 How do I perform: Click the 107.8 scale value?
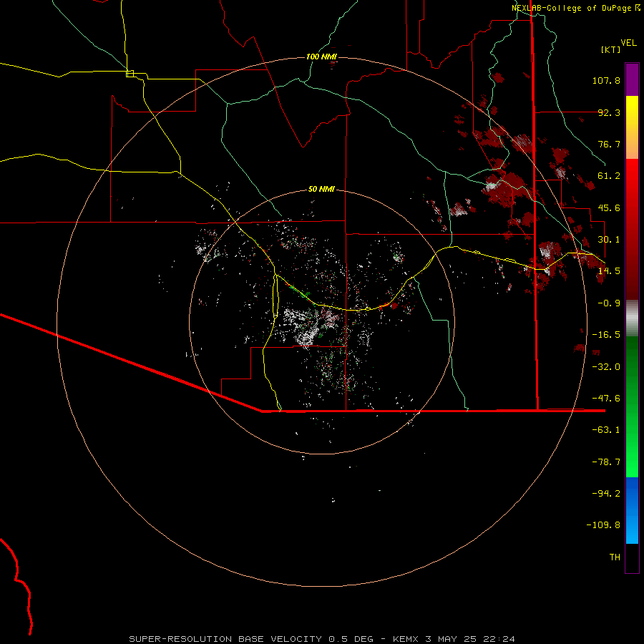click(606, 80)
